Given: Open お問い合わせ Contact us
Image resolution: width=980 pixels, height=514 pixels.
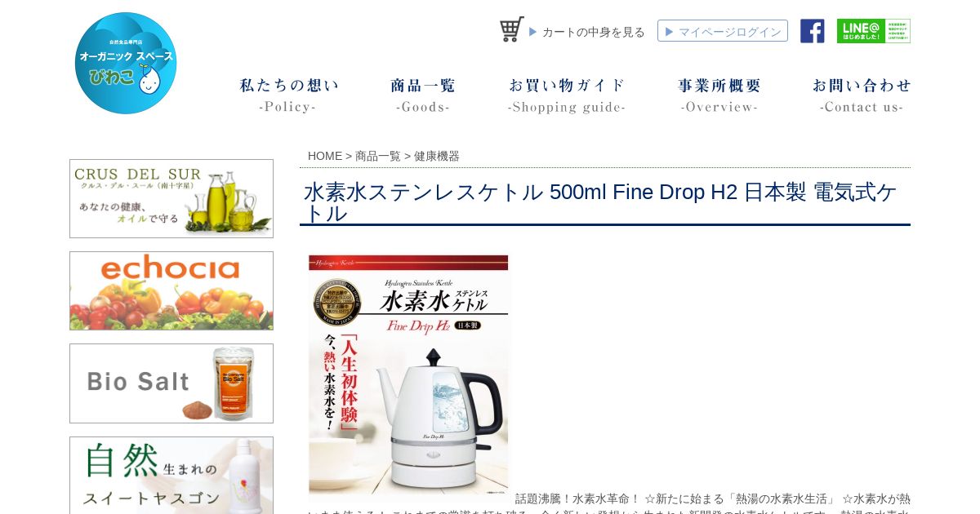Looking at the screenshot, I should [x=862, y=95].
